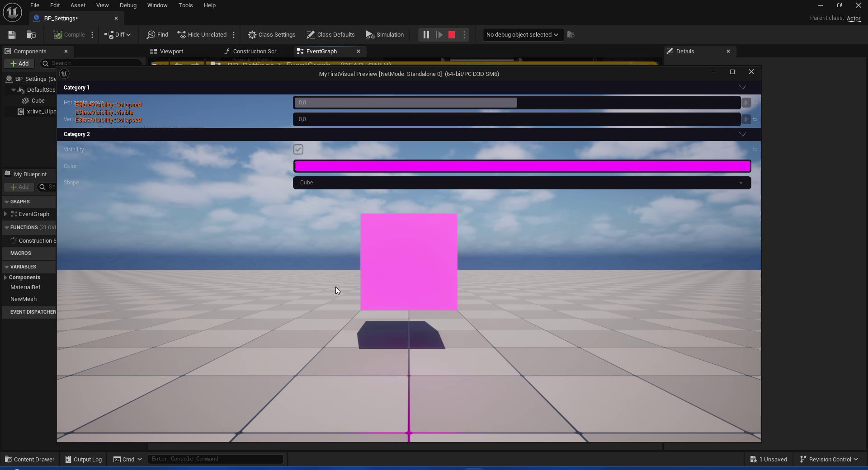This screenshot has height=470, width=868.
Task: Open compile options three-dot menu
Action: click(92, 35)
